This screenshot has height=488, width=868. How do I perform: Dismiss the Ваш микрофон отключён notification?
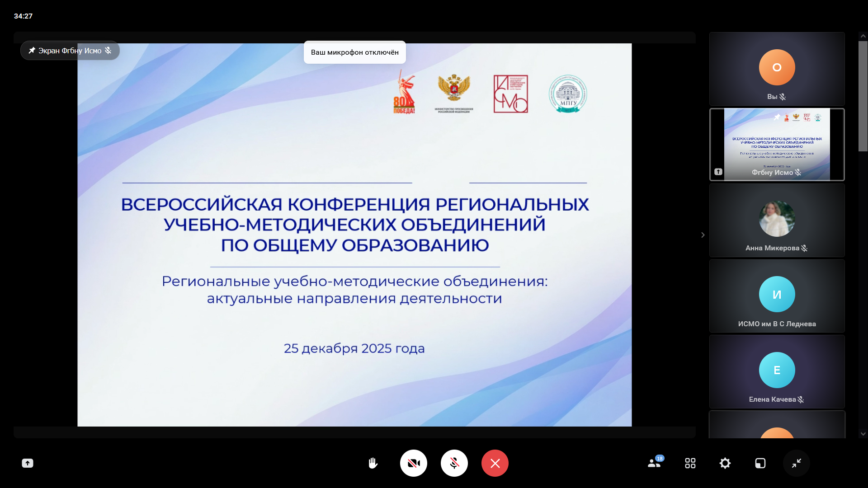coord(354,52)
